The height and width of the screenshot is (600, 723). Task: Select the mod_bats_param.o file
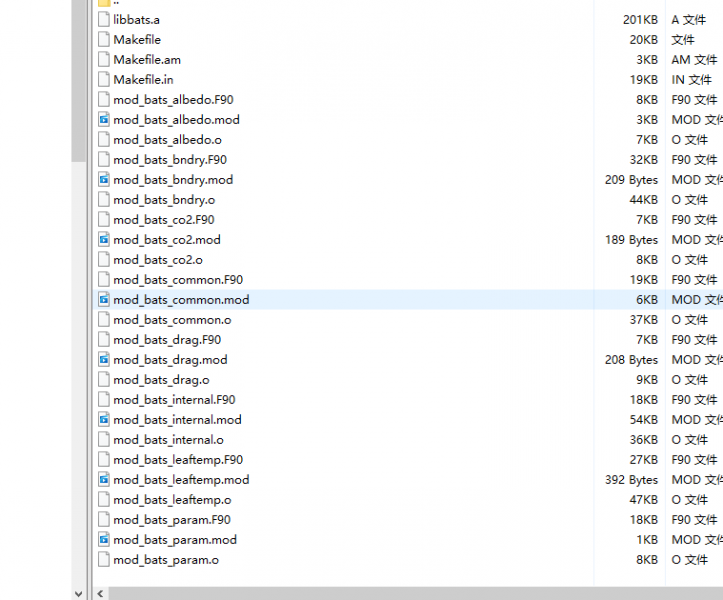165,560
